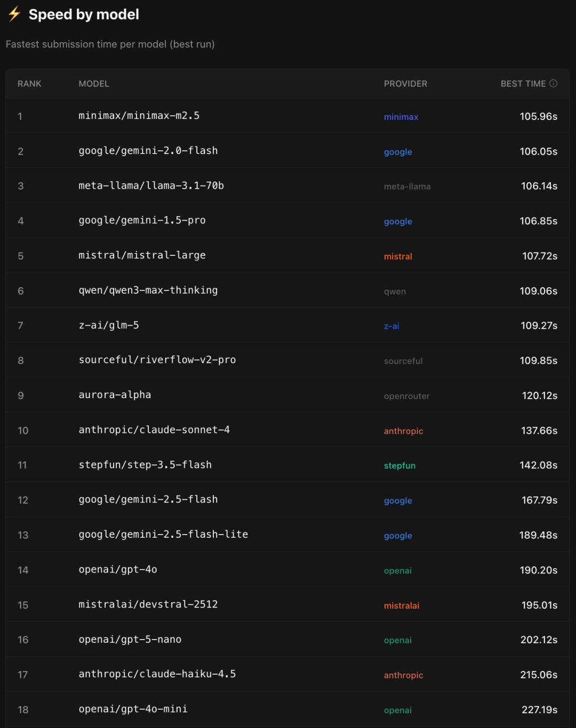This screenshot has height=728, width=576.
Task: Open the minimax provider link
Action: (401, 117)
